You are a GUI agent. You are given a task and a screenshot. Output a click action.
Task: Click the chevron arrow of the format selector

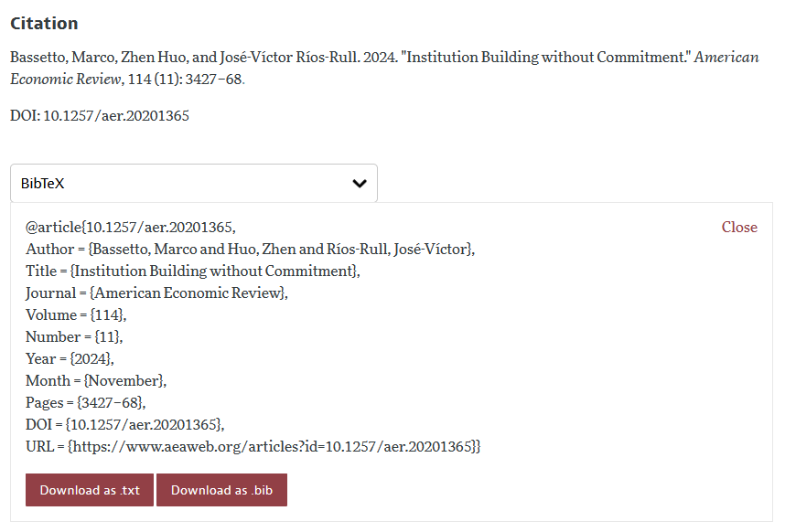pyautogui.click(x=360, y=183)
